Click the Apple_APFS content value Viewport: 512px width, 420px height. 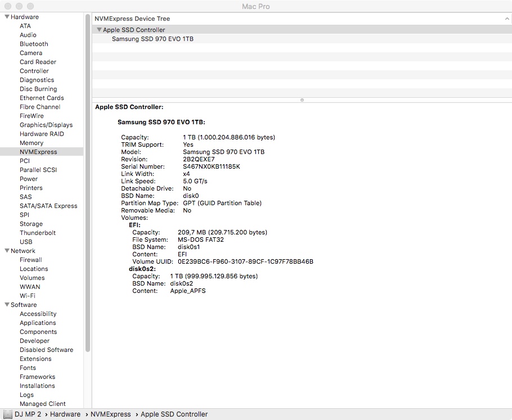(188, 291)
